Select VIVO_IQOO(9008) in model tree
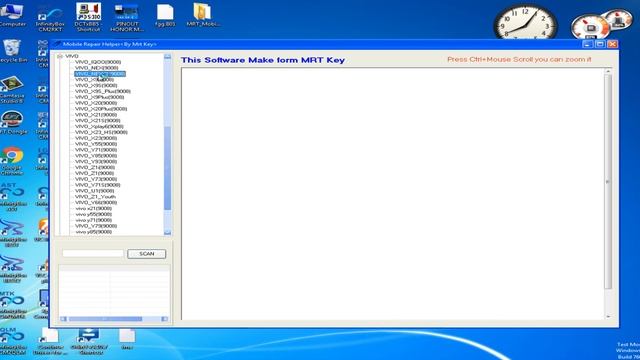The width and height of the screenshot is (640, 360). pyautogui.click(x=98, y=62)
